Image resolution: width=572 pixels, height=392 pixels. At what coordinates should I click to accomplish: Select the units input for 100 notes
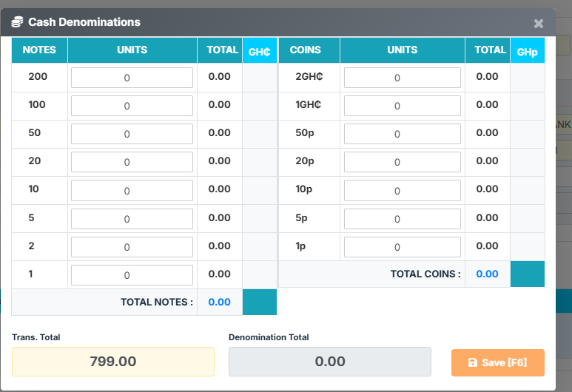coord(132,105)
